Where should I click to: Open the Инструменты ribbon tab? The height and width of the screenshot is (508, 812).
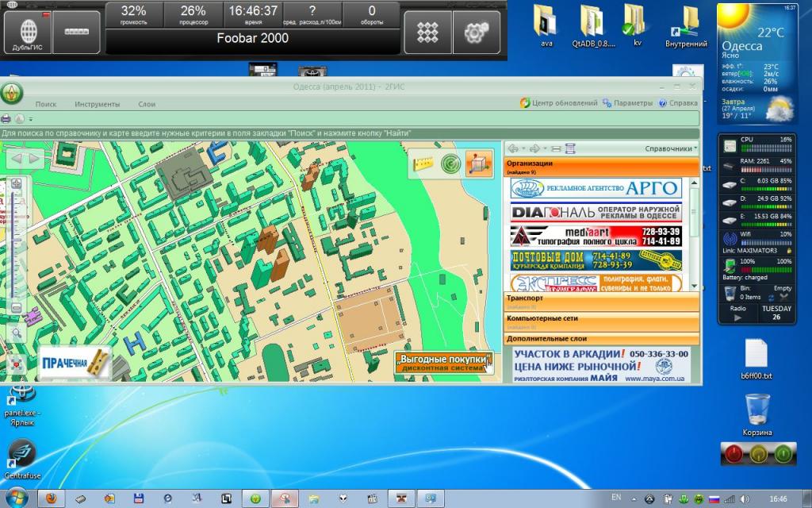[98, 104]
